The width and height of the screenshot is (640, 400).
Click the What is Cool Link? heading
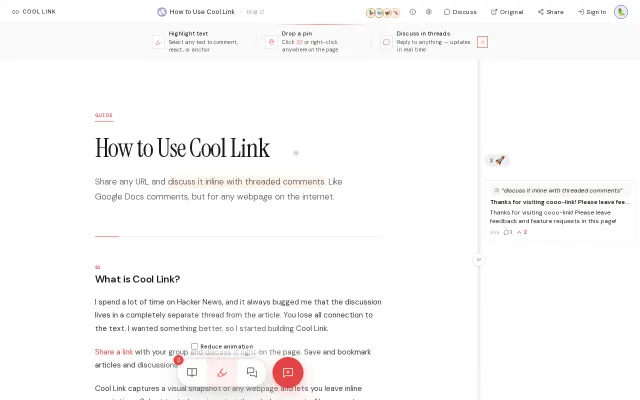tap(138, 279)
